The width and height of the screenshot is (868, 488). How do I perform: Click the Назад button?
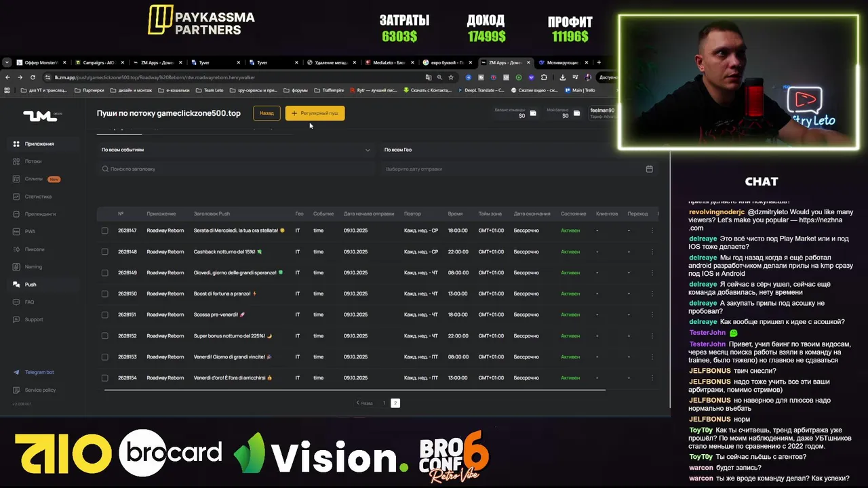click(x=267, y=113)
